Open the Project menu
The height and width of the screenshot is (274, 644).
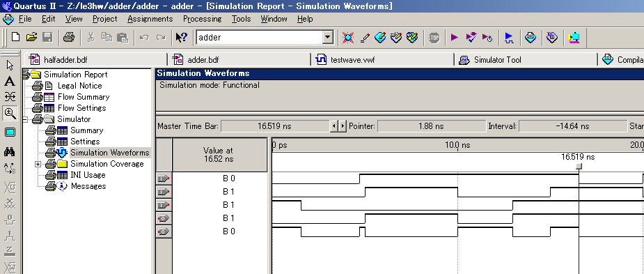tap(104, 19)
